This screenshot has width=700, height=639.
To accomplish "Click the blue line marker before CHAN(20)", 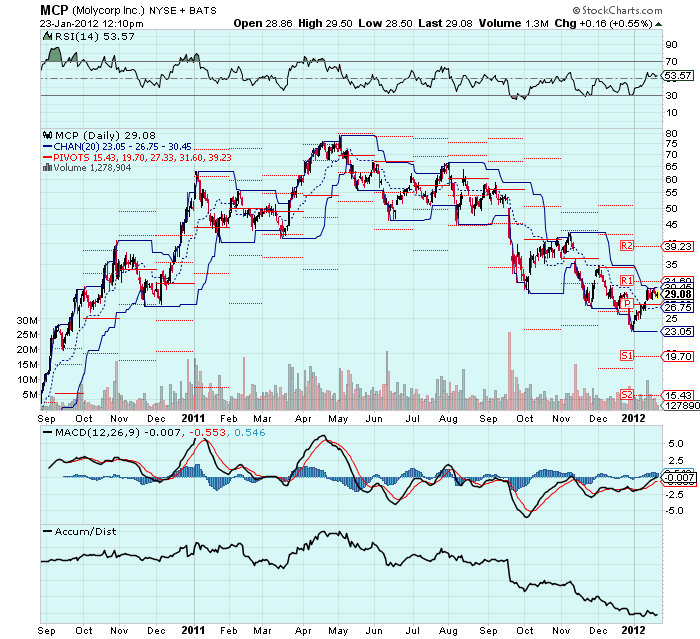I will pos(47,146).
